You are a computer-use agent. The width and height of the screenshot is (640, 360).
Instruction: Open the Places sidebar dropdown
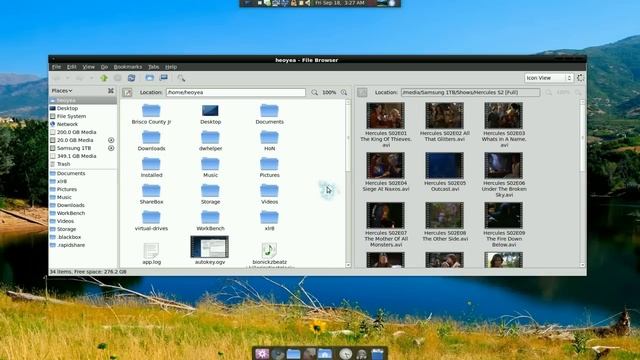(62, 91)
